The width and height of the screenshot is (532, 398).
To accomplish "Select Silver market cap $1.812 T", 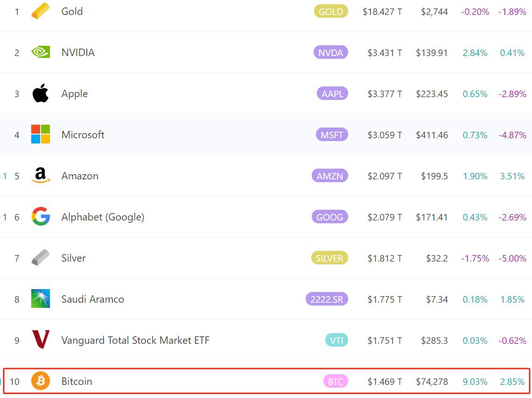I will click(385, 258).
